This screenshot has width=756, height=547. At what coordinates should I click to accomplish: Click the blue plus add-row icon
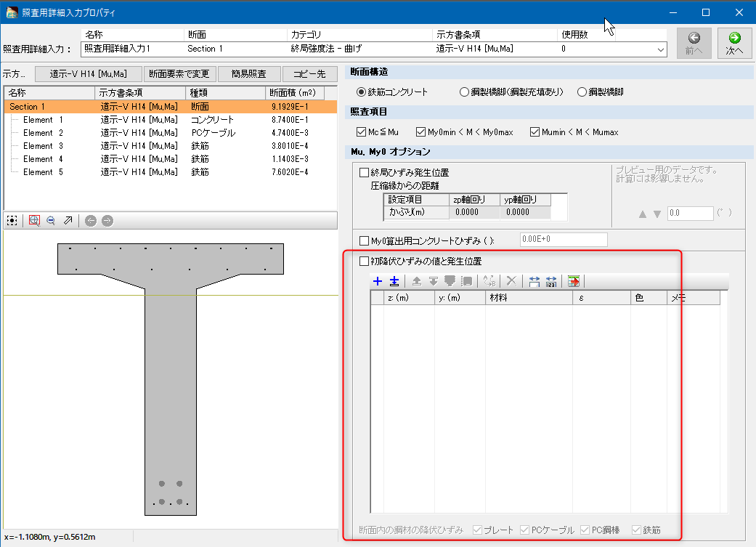pyautogui.click(x=377, y=281)
